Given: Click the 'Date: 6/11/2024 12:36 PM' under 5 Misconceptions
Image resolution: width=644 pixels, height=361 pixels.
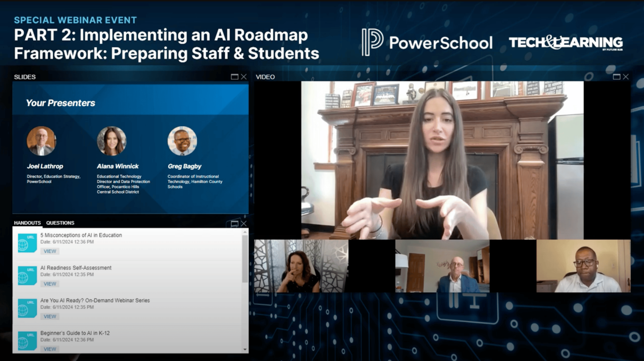Looking at the screenshot, I should 67,242.
